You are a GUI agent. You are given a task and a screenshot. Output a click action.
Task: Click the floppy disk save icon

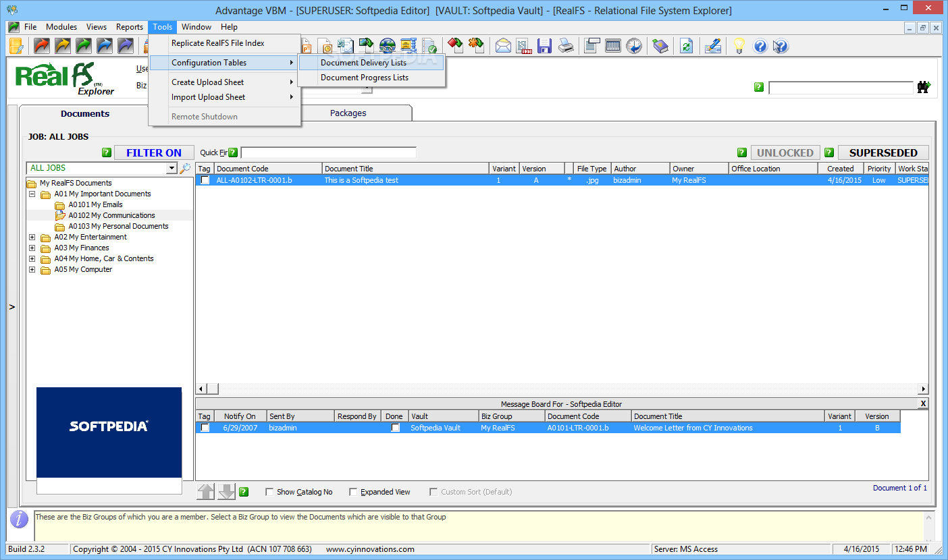(x=545, y=46)
